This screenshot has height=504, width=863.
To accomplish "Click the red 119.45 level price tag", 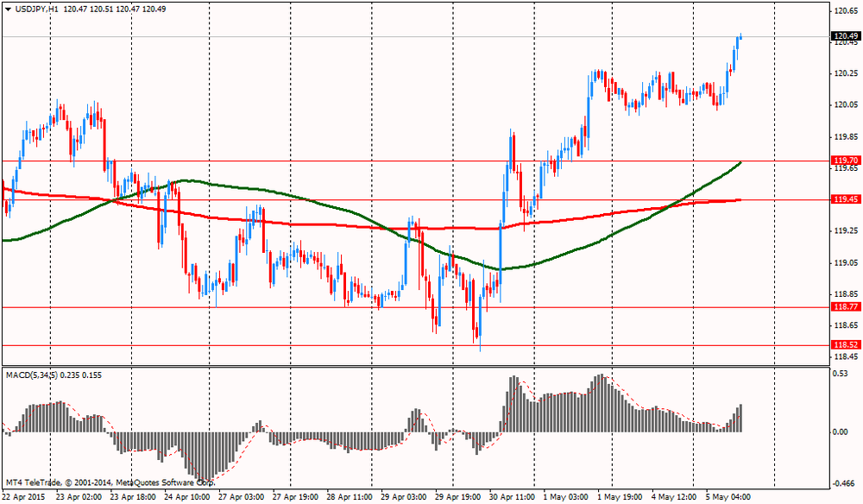I will (x=845, y=199).
